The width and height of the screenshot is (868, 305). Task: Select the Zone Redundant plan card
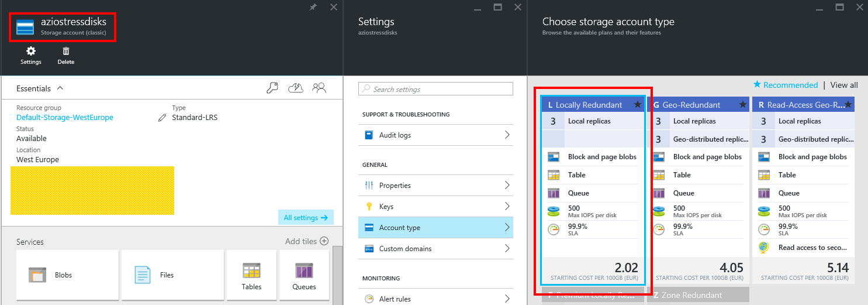pyautogui.click(x=698, y=294)
